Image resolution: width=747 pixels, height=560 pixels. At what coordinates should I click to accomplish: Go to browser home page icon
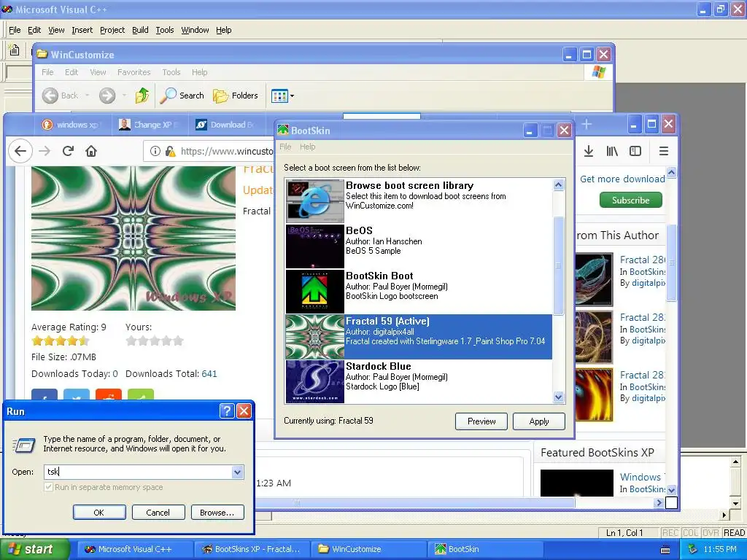[x=91, y=151]
